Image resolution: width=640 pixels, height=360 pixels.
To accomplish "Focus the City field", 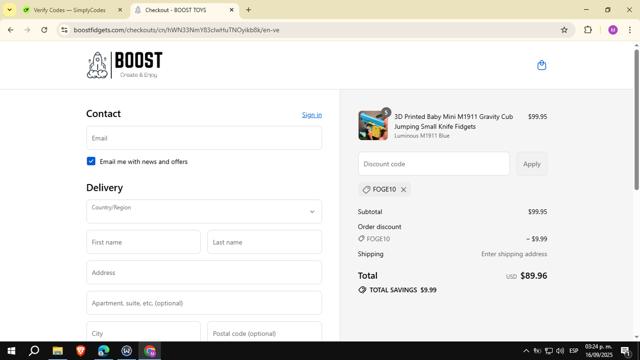I will click(x=143, y=332).
